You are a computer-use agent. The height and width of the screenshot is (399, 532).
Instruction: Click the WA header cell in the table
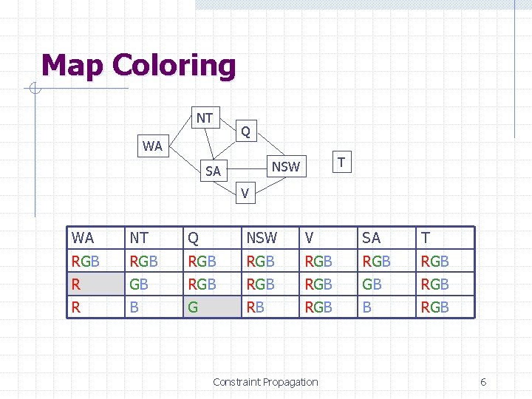(96, 238)
